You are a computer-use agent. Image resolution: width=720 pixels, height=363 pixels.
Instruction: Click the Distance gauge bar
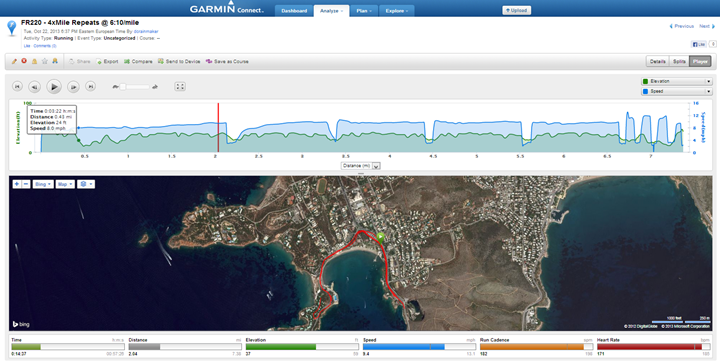[x=185, y=347]
